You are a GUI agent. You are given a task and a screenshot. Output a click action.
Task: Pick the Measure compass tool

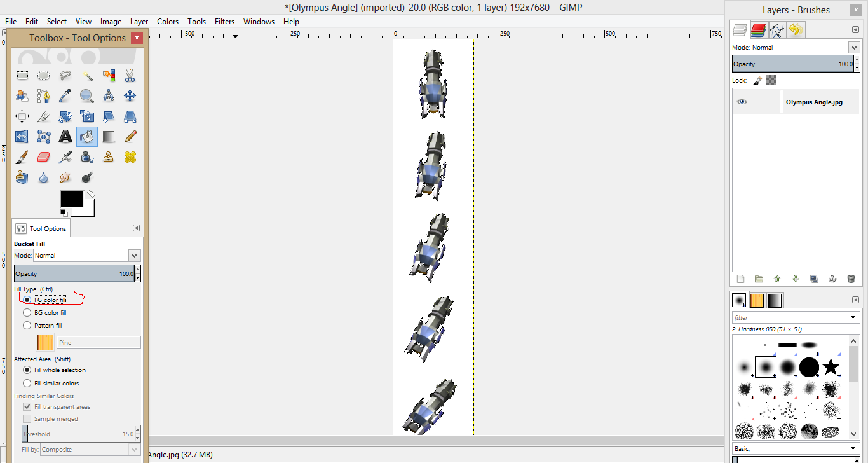click(109, 96)
